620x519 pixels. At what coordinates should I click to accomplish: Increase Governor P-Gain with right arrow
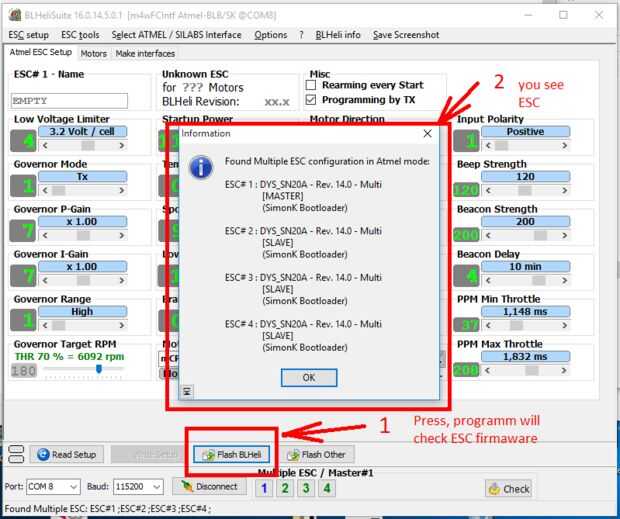(x=121, y=236)
